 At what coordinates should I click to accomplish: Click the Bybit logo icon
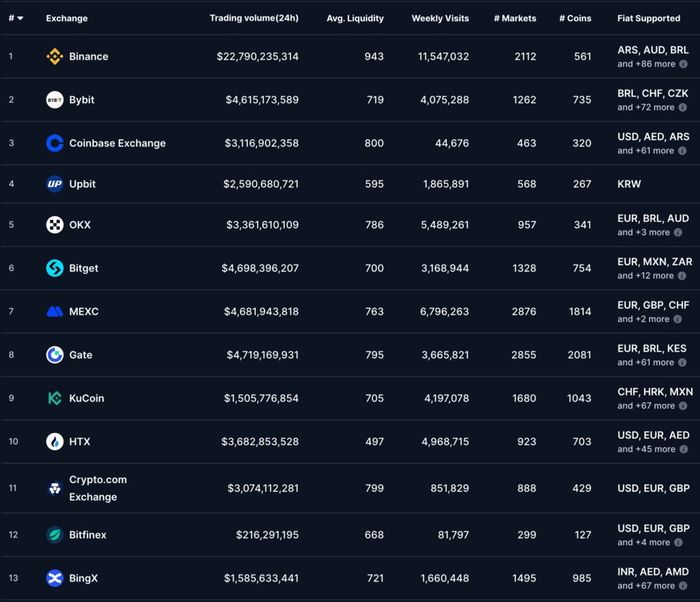pos(55,100)
